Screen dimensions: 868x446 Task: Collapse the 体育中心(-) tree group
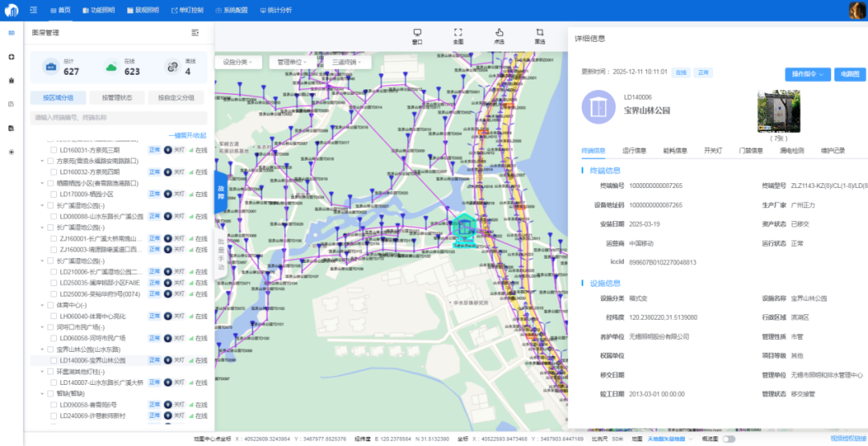tap(43, 305)
